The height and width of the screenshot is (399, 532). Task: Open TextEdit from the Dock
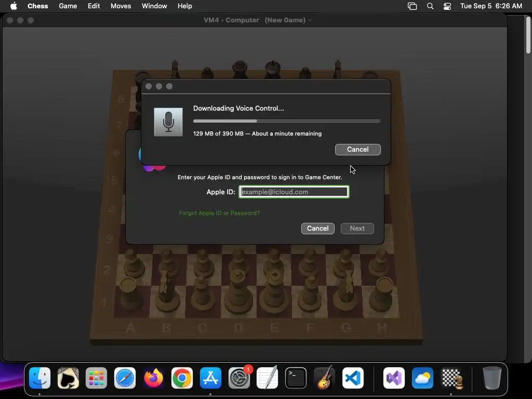[268, 378]
